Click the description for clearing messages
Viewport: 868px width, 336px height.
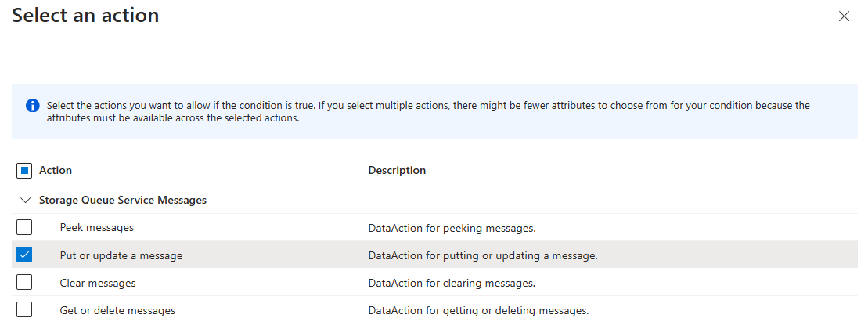(x=452, y=284)
